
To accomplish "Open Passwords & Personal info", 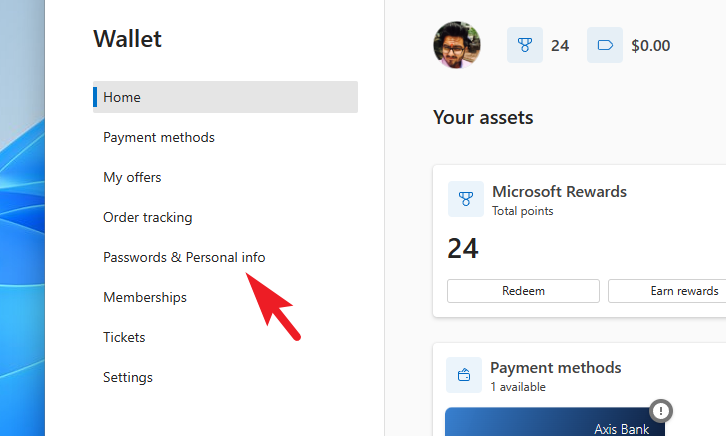I will [x=184, y=257].
